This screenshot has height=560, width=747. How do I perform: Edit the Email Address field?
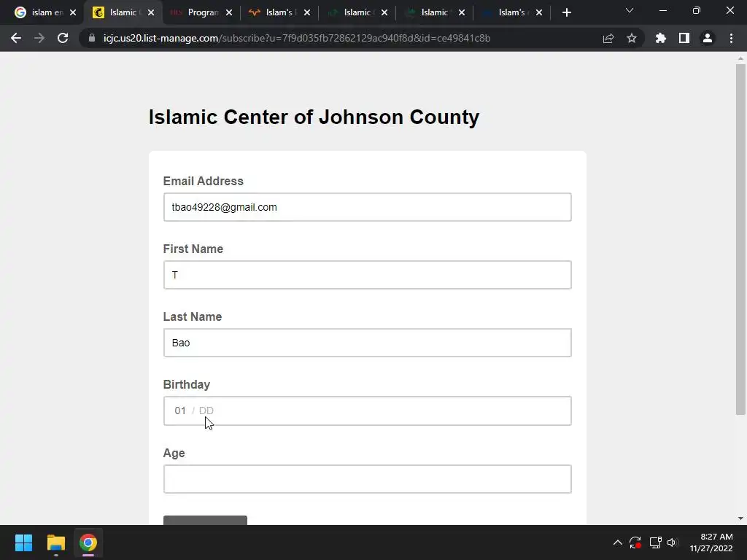368,207
